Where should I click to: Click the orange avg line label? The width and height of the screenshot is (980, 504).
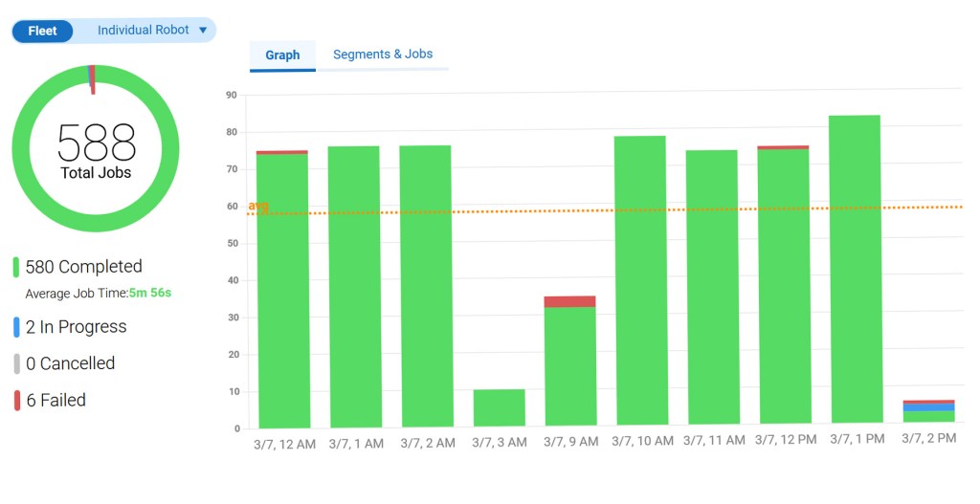(258, 206)
